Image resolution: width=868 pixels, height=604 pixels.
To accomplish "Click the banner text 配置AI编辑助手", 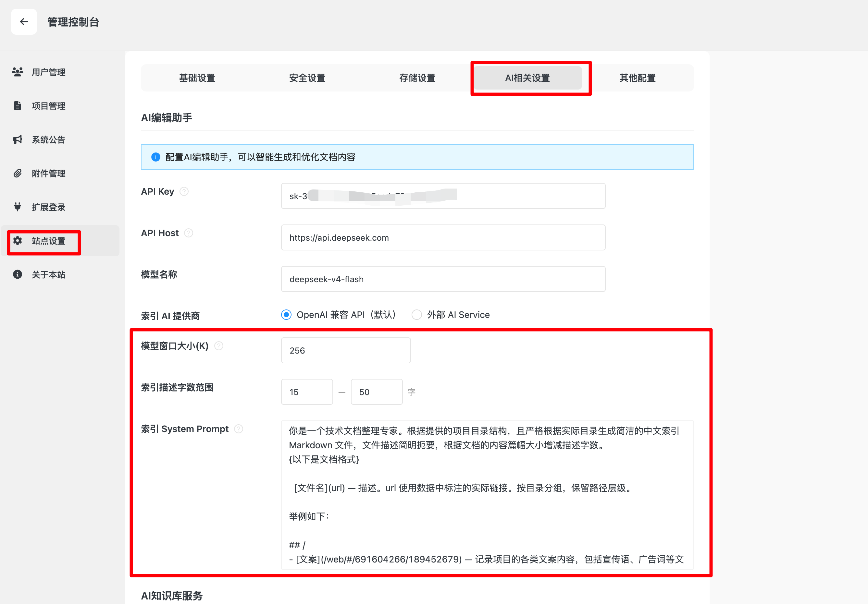I will 197,157.
